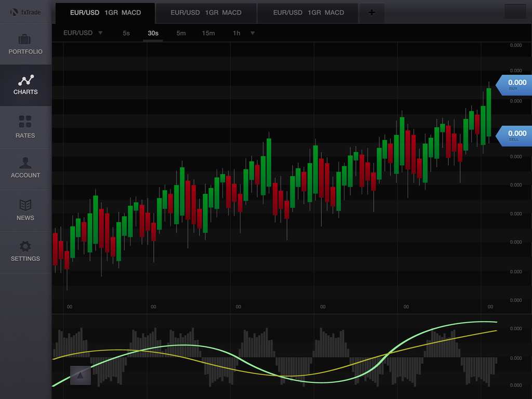Expand the dropdown arrow beside 1h
This screenshot has height=399, width=532.
click(252, 33)
